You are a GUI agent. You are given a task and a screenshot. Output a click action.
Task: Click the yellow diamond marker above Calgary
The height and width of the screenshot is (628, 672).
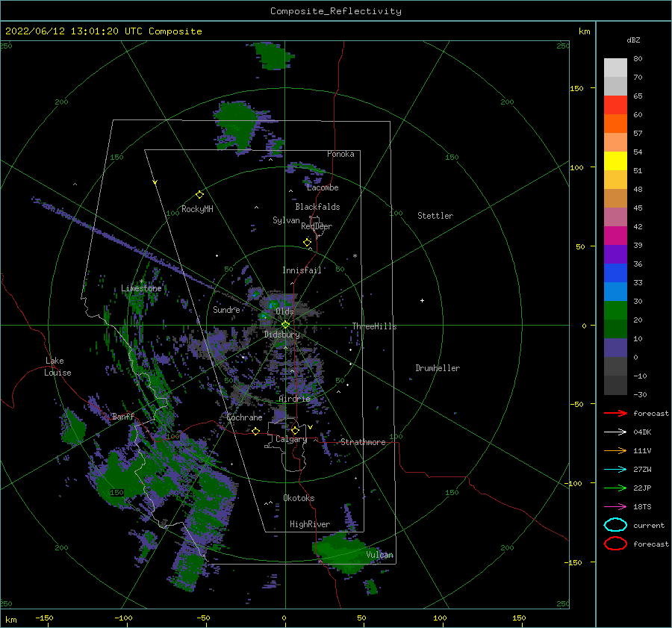tap(295, 430)
